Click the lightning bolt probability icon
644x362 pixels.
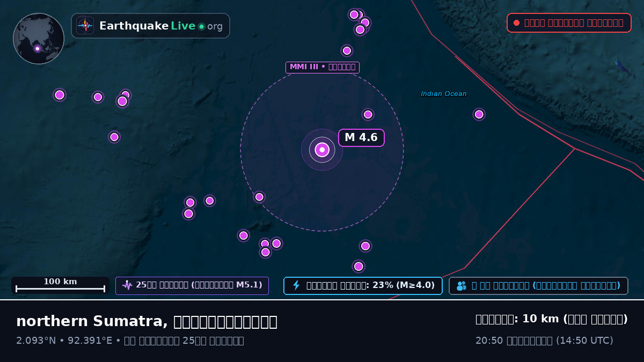pyautogui.click(x=296, y=285)
